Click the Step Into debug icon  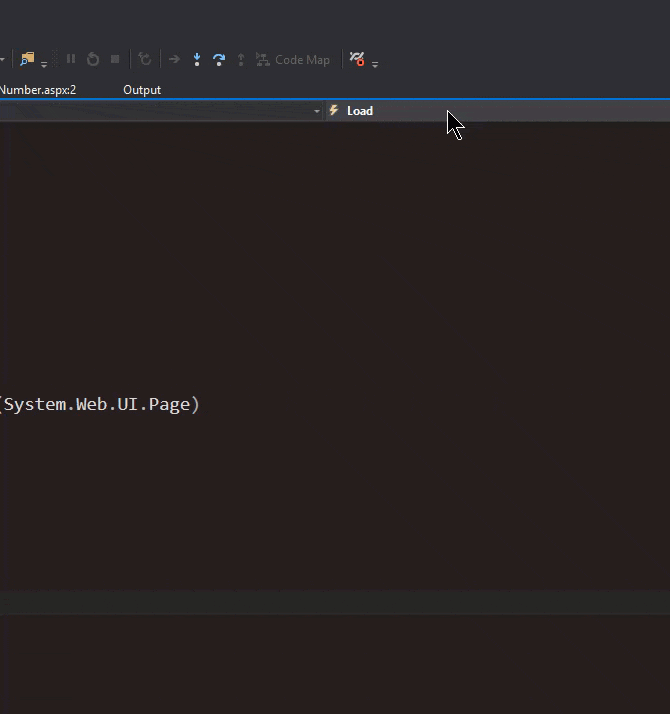click(x=197, y=59)
